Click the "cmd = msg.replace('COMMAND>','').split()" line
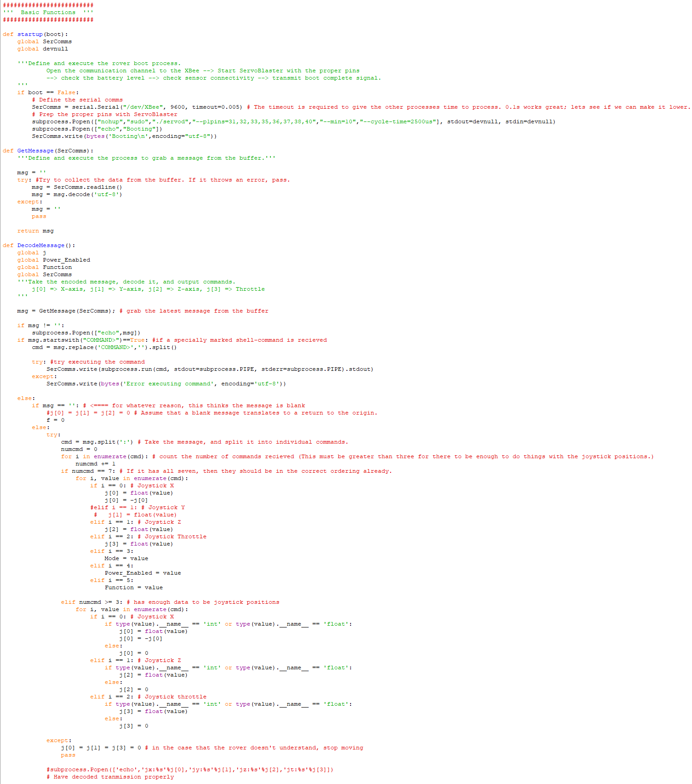 (104, 347)
